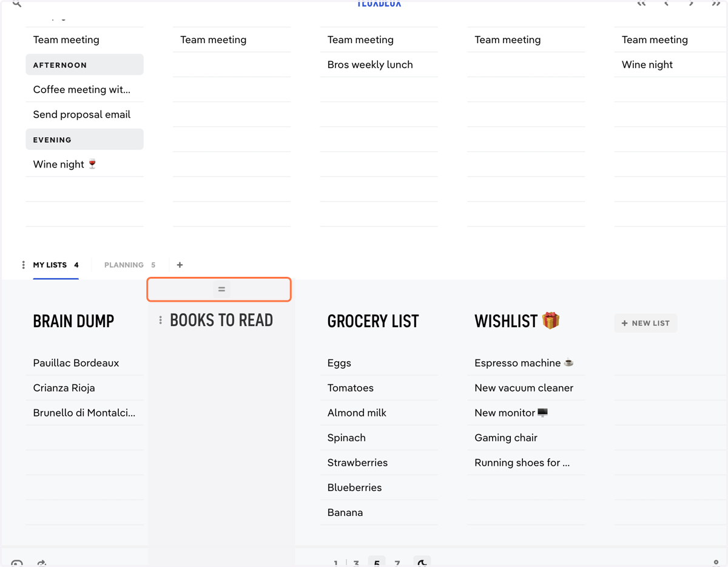Click the GROCERY LIST title
The height and width of the screenshot is (567, 728).
[x=373, y=321]
